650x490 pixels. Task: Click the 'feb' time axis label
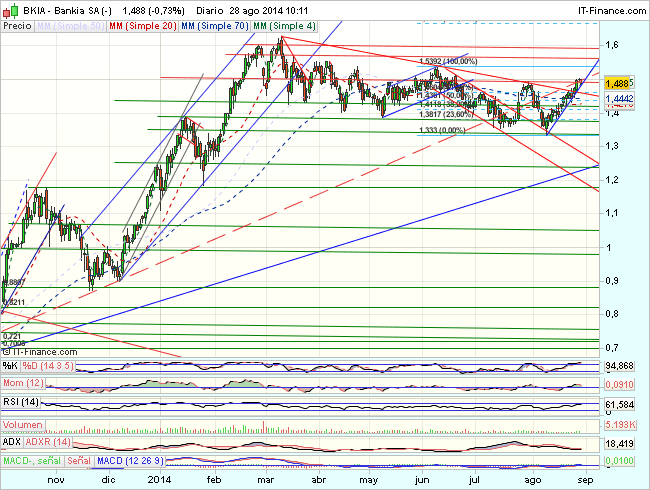[214, 480]
